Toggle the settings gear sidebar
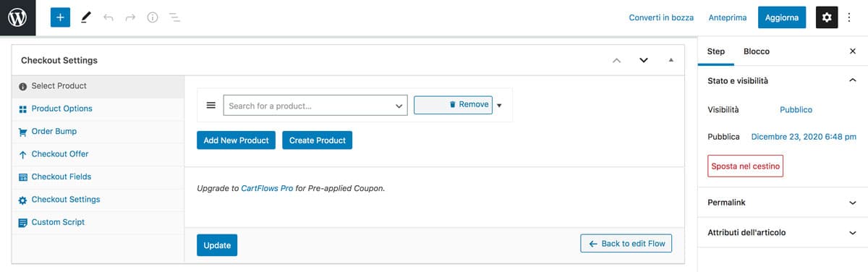868x272 pixels. click(827, 17)
